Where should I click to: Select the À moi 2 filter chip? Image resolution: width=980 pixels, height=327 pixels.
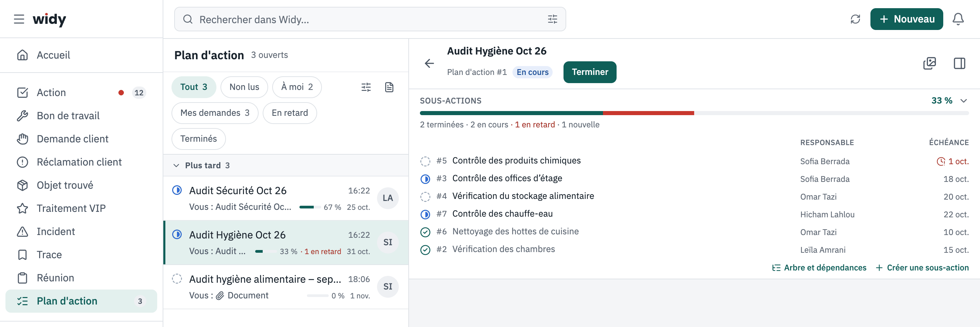pos(297,87)
